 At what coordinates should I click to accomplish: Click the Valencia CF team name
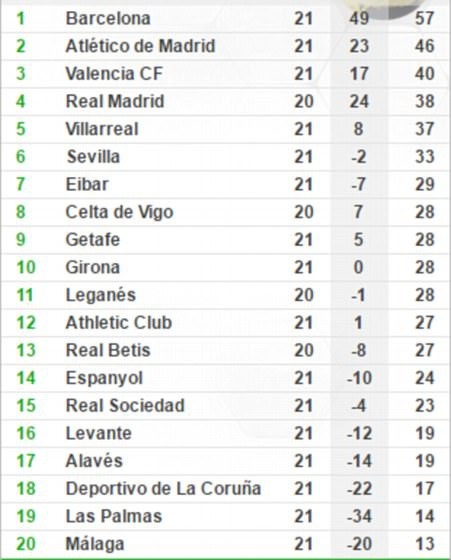(x=114, y=74)
